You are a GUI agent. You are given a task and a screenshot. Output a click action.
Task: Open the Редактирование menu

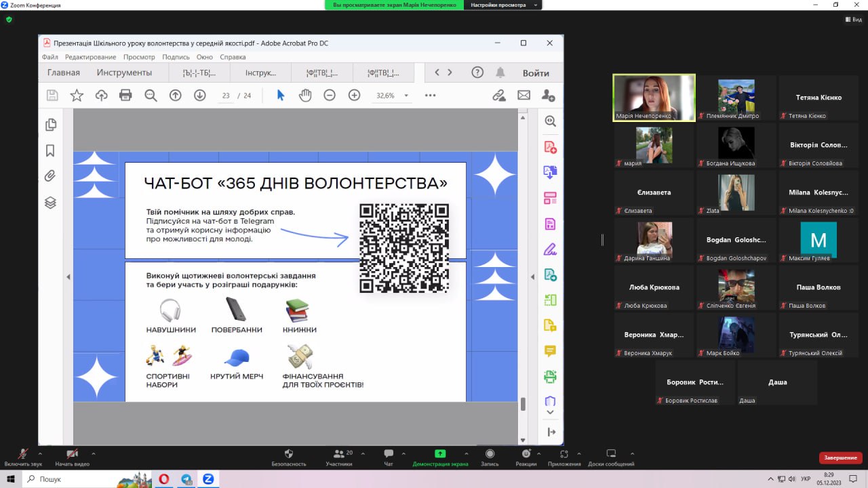[x=90, y=57]
